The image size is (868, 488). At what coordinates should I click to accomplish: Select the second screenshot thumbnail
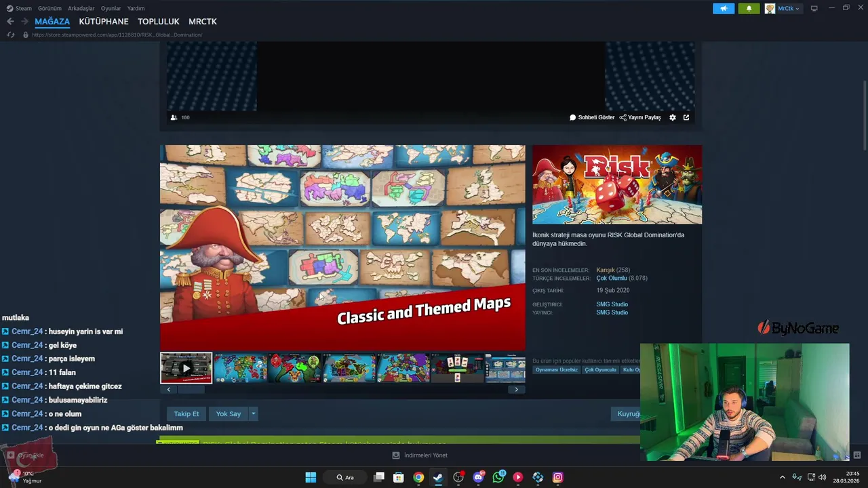(241, 368)
